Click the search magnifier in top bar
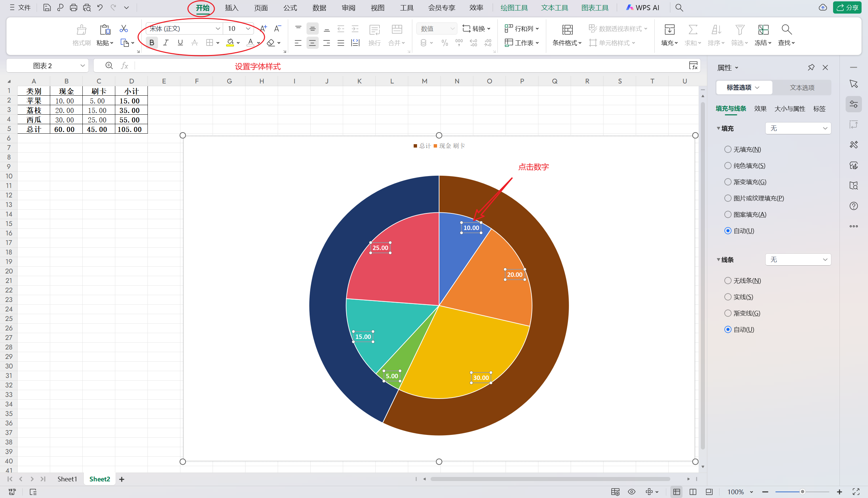 pyautogui.click(x=679, y=7)
